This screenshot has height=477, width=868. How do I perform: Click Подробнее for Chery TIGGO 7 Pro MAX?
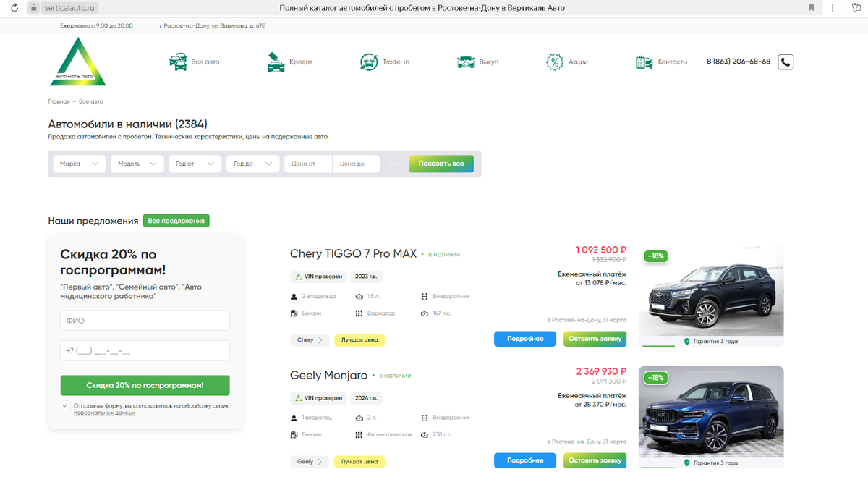pos(525,339)
